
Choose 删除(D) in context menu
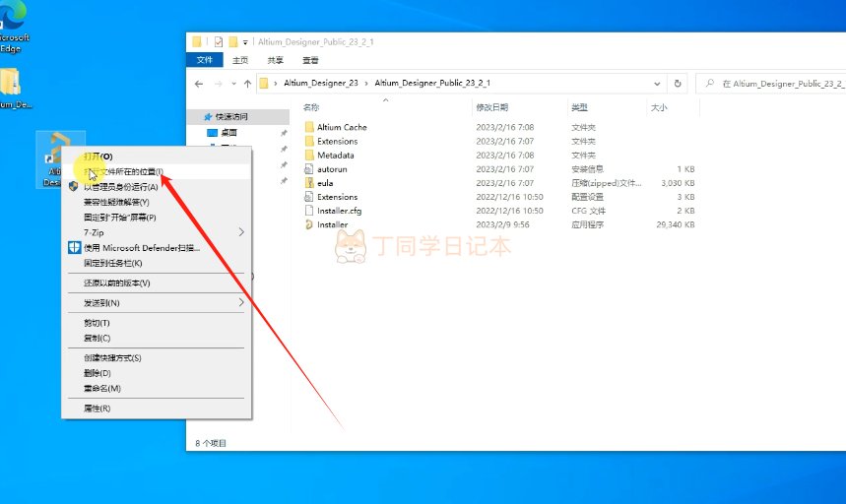(x=157, y=373)
